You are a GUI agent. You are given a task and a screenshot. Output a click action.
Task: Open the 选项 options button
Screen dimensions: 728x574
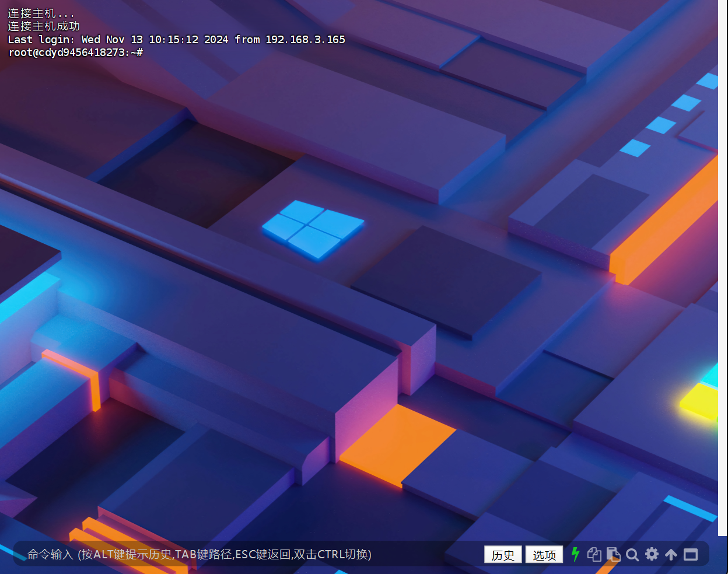click(x=544, y=555)
